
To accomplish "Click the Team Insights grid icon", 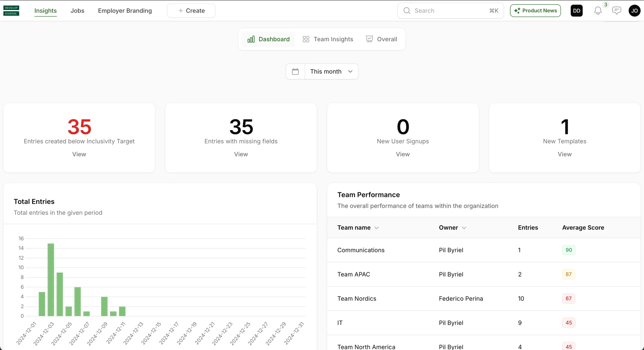I will 306,39.
